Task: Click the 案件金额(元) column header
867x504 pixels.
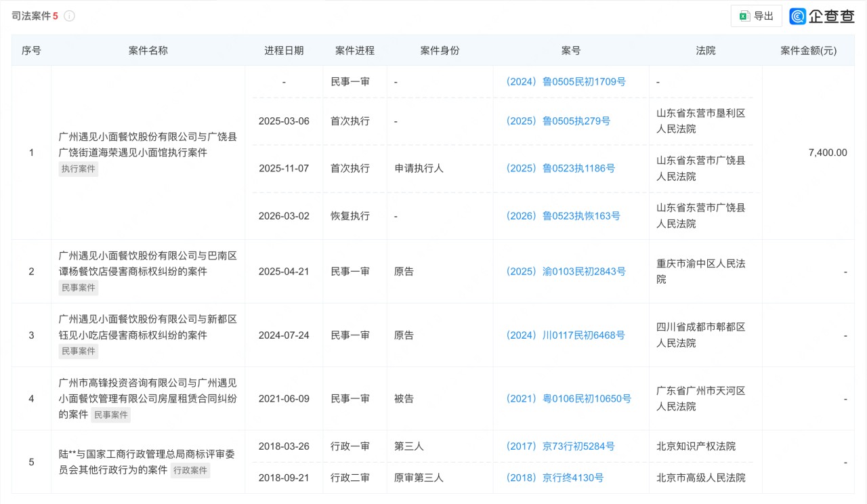Action: click(x=809, y=50)
